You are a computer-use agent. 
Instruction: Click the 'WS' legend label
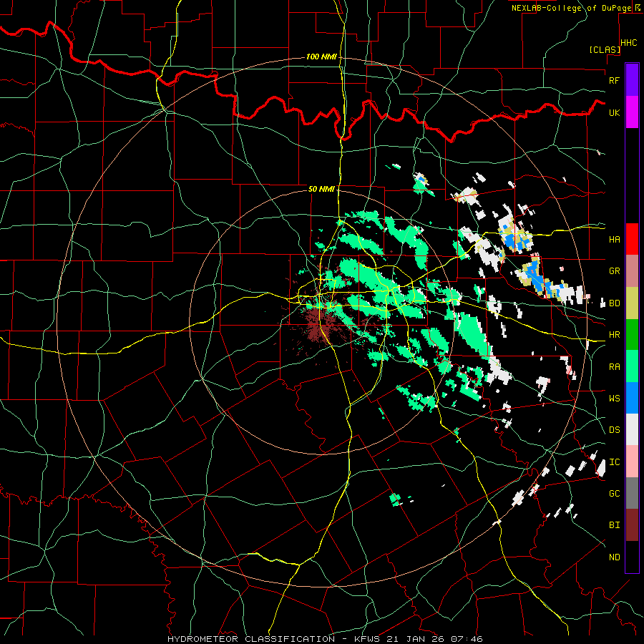click(x=614, y=399)
